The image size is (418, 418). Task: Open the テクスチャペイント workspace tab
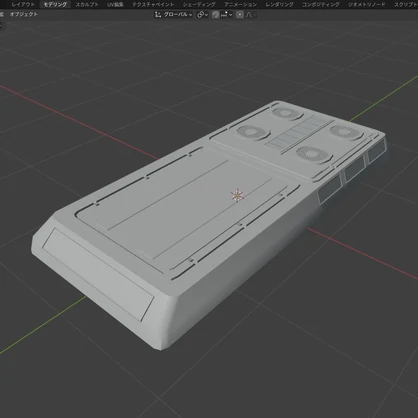pos(153,5)
